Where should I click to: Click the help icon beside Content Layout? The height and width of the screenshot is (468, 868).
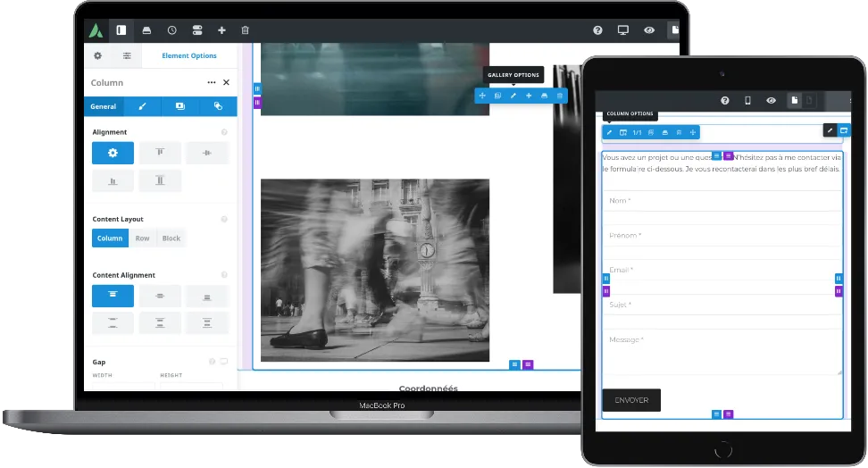(x=224, y=220)
